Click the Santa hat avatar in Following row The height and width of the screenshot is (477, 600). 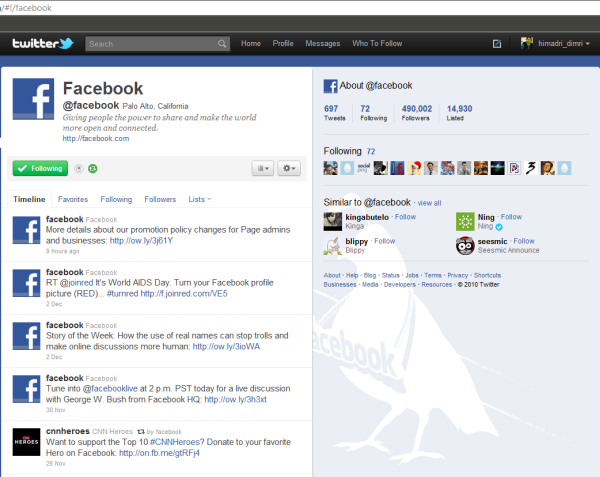pyautogui.click(x=414, y=168)
